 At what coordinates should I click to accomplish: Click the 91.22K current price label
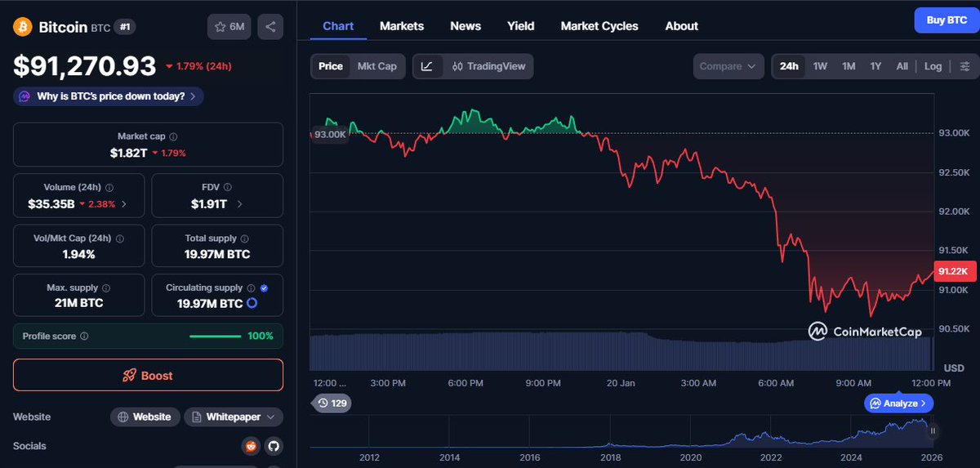coord(953,271)
